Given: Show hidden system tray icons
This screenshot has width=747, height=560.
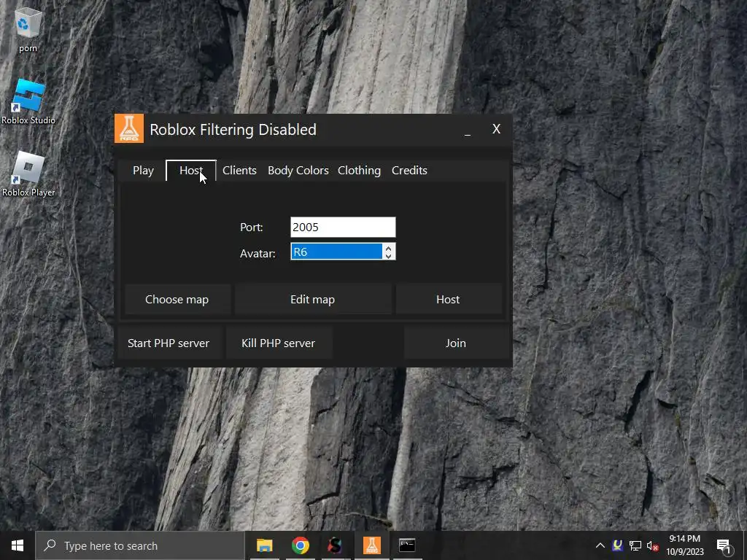Looking at the screenshot, I should point(600,545).
